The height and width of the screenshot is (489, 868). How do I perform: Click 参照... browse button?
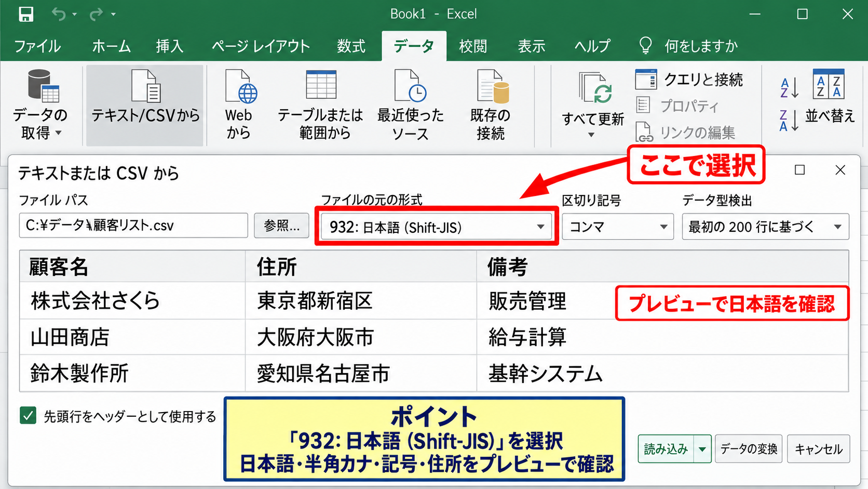[281, 226]
